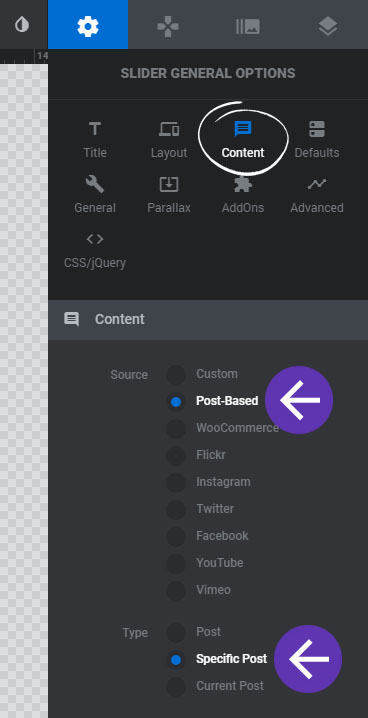Open the navigation options gamepad icon

click(168, 26)
